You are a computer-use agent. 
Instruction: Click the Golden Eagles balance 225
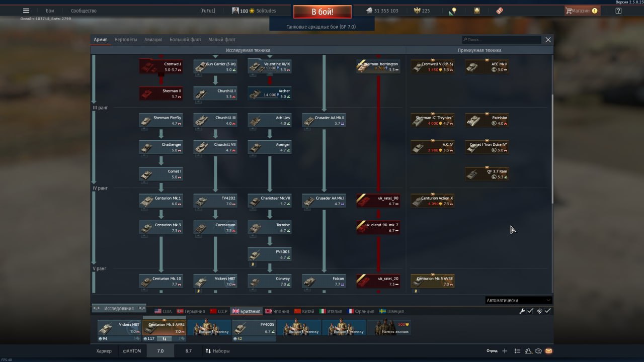[x=422, y=11]
